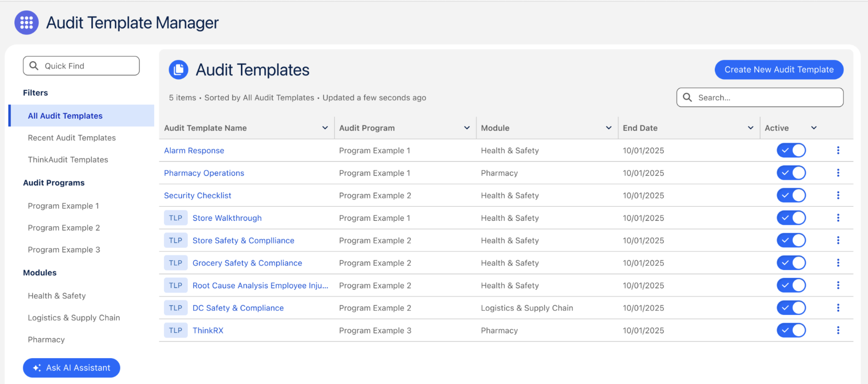Click Create New Audit Template button
This screenshot has width=868, height=384.
779,70
